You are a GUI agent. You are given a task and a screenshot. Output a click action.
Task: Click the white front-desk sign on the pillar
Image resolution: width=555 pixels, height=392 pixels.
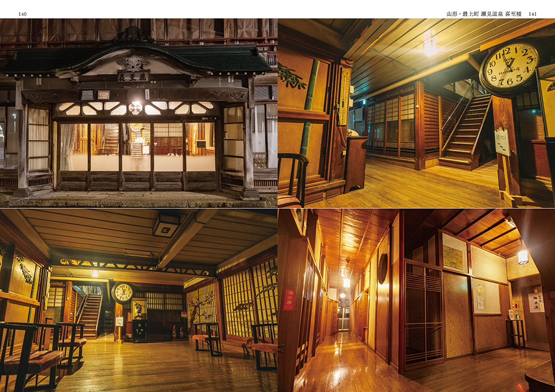(502, 142)
